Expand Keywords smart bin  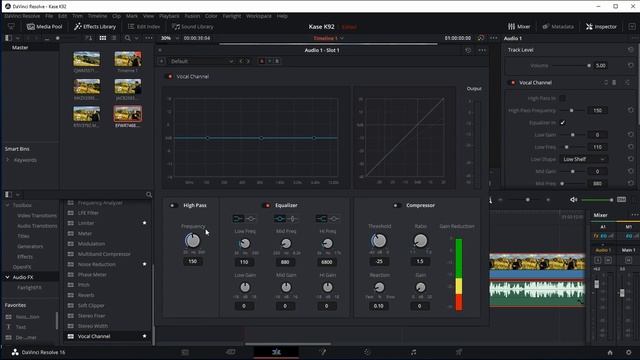(7, 160)
